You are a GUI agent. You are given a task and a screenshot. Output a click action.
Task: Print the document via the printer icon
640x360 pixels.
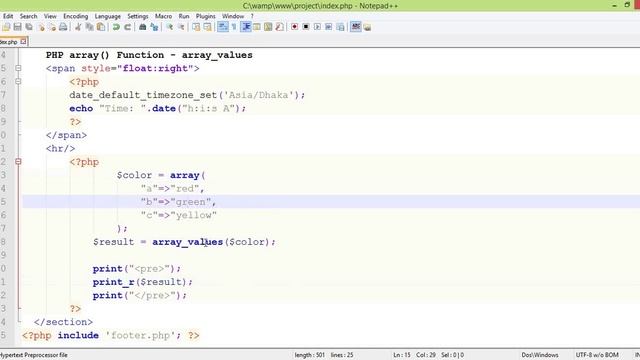click(x=63, y=27)
